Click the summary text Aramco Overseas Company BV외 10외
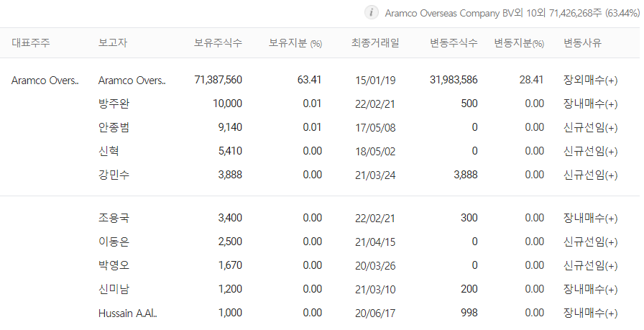The height and width of the screenshot is (330, 644). tap(465, 13)
